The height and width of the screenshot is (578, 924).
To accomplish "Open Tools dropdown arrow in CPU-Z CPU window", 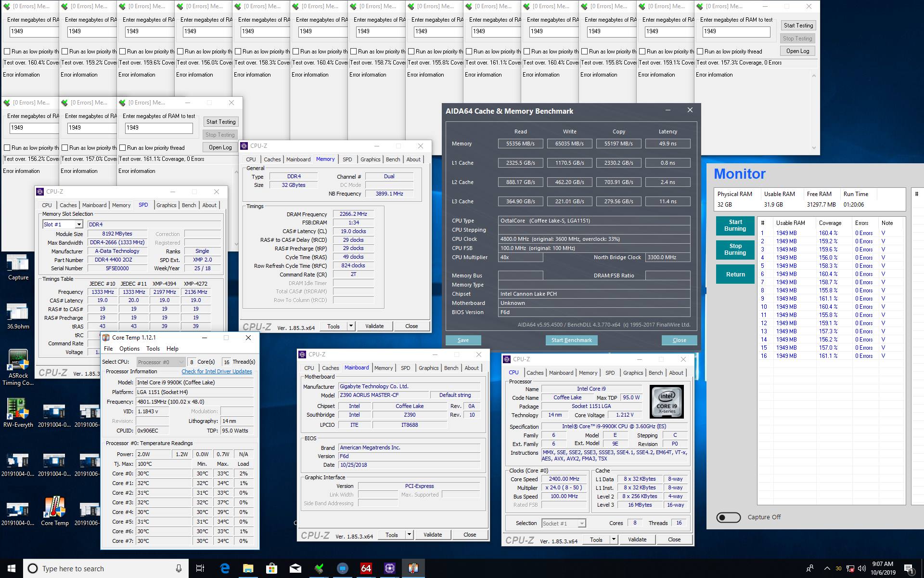I will (614, 539).
